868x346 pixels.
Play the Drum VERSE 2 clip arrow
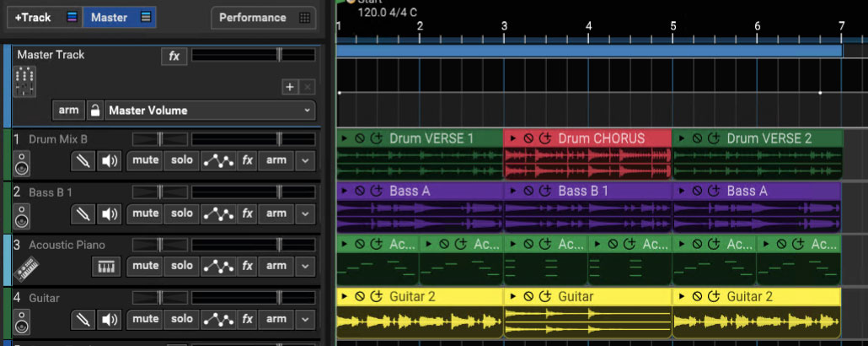[x=682, y=138]
